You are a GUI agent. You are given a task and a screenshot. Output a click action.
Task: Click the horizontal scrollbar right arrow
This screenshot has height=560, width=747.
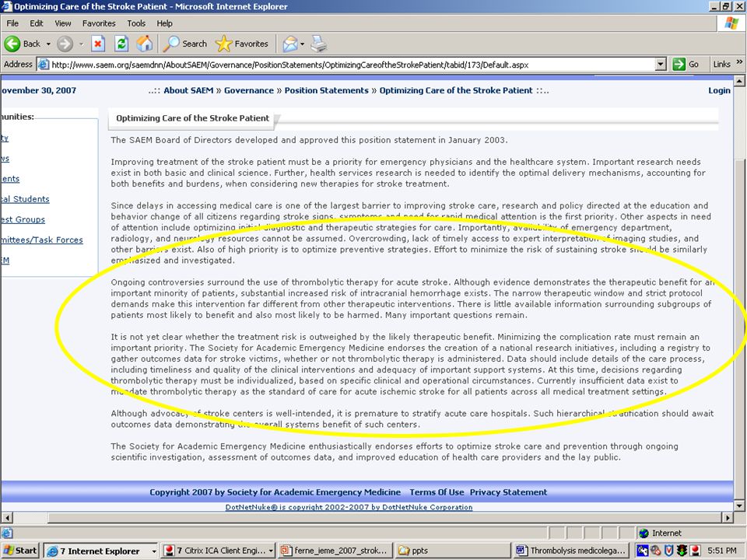[x=728, y=518]
